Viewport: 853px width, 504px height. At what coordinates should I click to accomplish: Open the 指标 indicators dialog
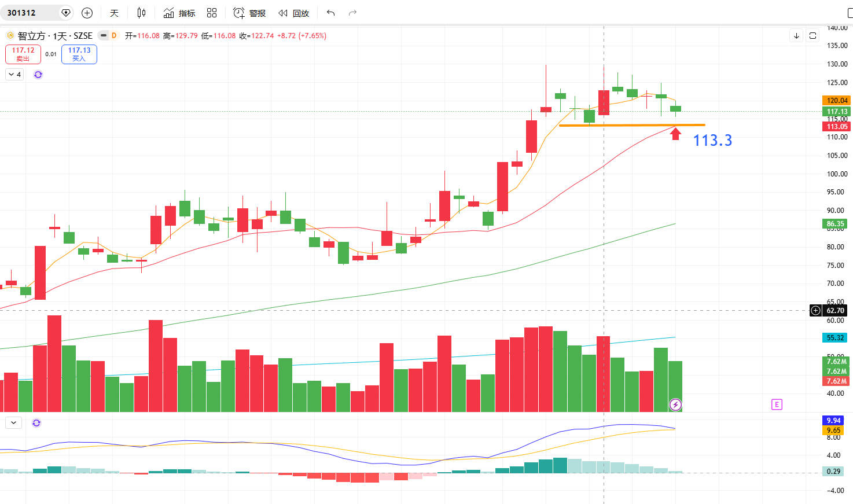point(179,13)
